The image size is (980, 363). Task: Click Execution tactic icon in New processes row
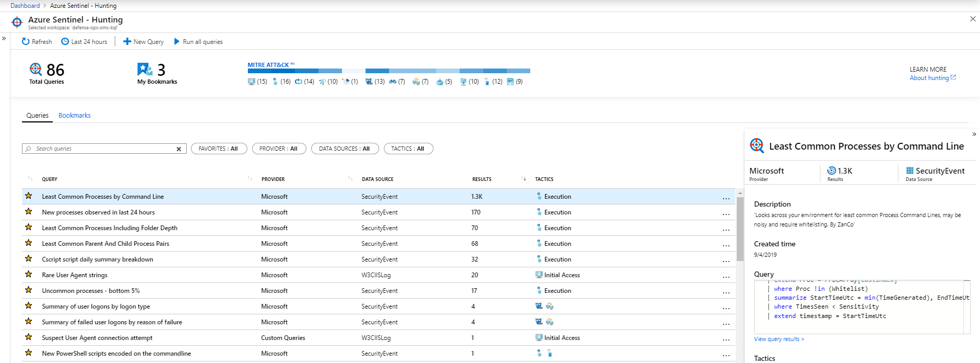tap(539, 212)
